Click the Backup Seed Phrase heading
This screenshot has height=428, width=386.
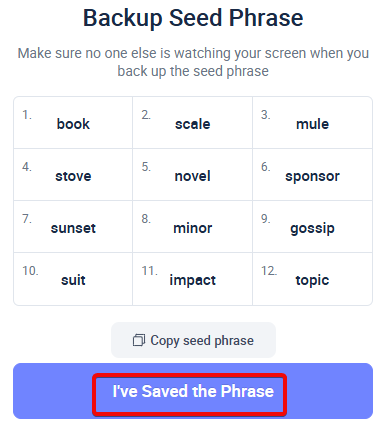193,18
